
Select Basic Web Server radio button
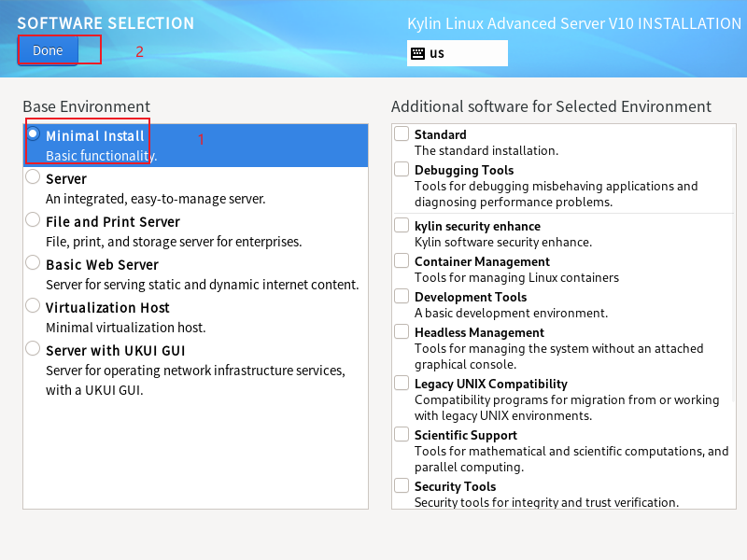(x=33, y=262)
